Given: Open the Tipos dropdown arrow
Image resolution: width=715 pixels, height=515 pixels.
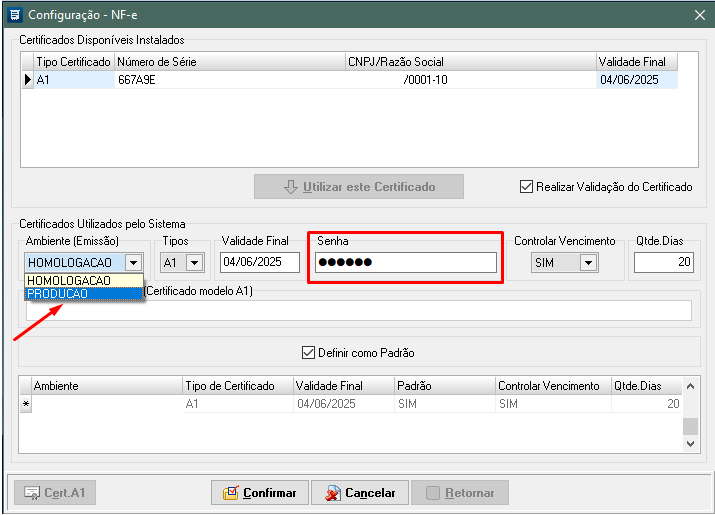Looking at the screenshot, I should [194, 263].
